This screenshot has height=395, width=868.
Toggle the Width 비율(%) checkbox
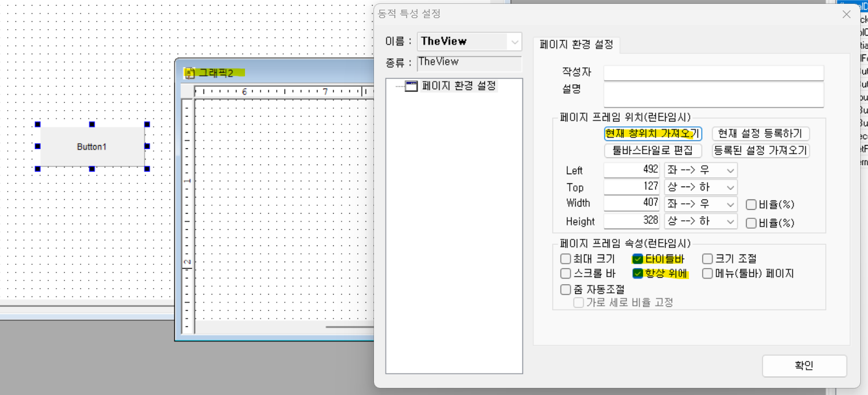751,205
